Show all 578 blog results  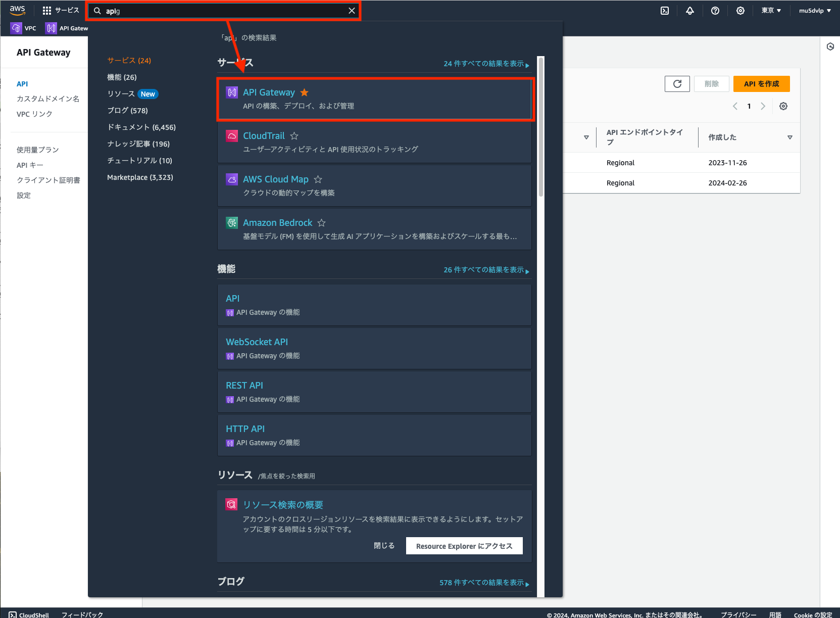pos(484,583)
